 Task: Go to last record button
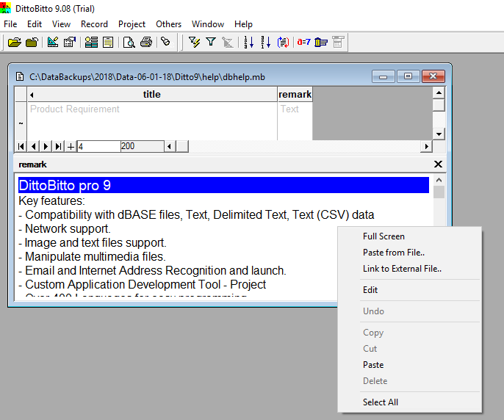click(x=58, y=147)
